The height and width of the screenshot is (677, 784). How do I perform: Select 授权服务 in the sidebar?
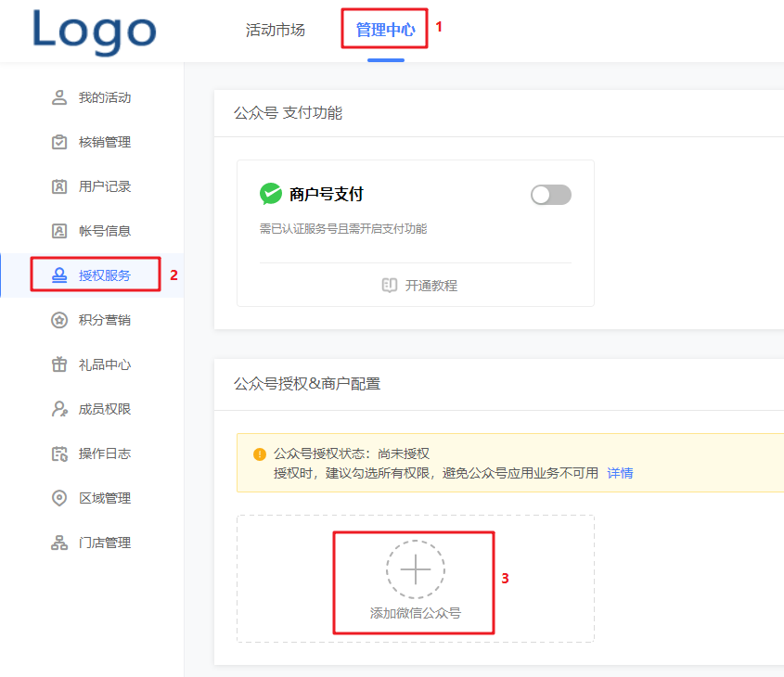click(105, 275)
